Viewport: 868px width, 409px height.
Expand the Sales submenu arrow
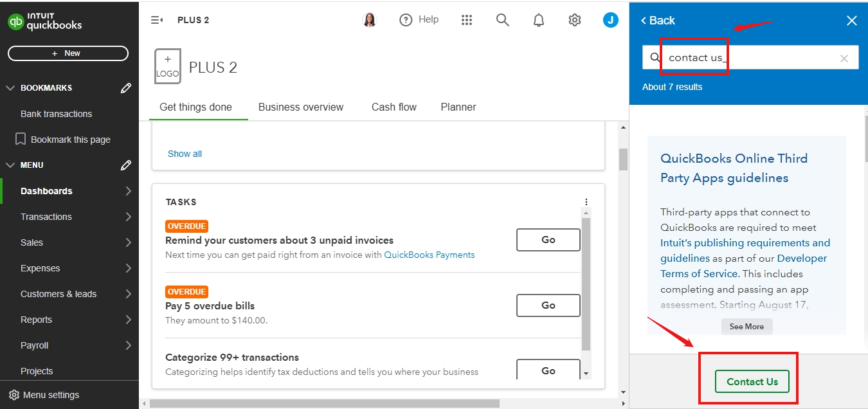pos(129,242)
